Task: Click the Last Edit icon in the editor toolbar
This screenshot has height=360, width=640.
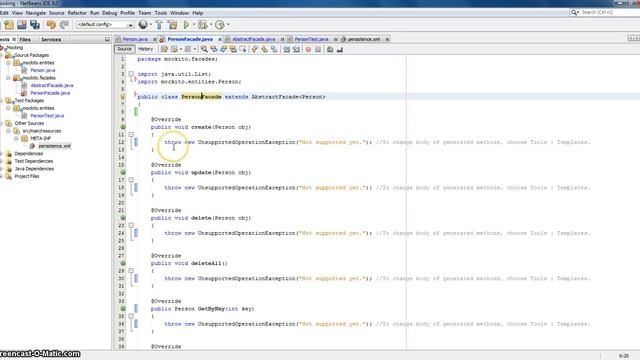Action: (x=164, y=49)
